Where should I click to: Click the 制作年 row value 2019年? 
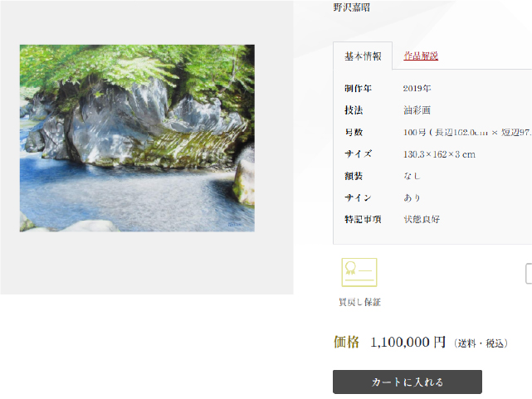coord(417,89)
